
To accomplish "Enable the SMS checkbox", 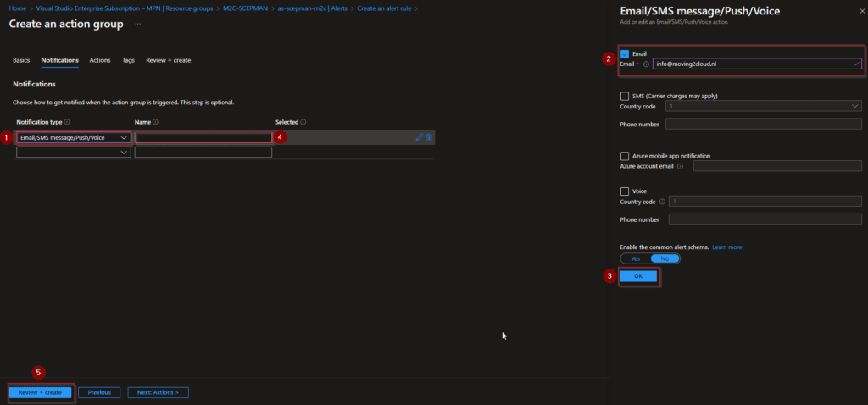I will point(625,96).
